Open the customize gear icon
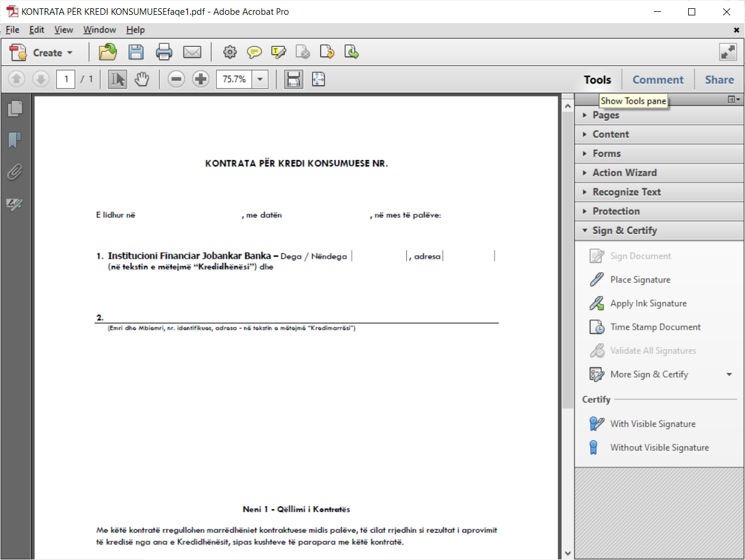The height and width of the screenshot is (560, 745). [229, 53]
